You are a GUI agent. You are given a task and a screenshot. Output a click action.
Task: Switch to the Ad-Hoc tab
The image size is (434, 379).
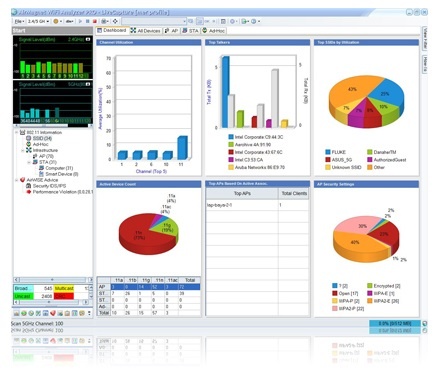point(214,31)
